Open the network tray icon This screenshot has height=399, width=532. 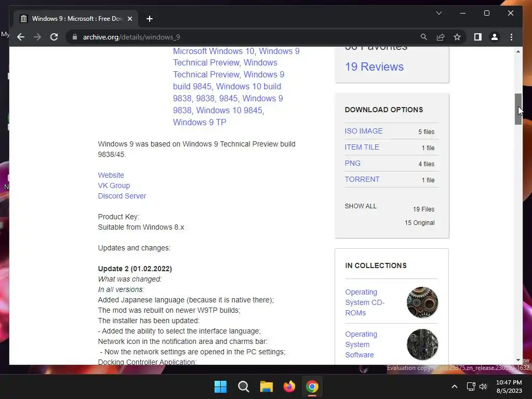[471, 387]
